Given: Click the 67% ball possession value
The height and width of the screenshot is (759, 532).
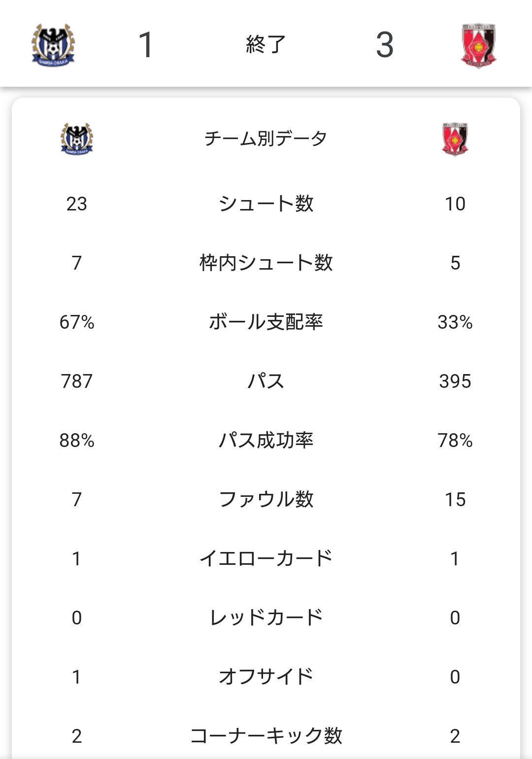Looking at the screenshot, I should click(77, 322).
